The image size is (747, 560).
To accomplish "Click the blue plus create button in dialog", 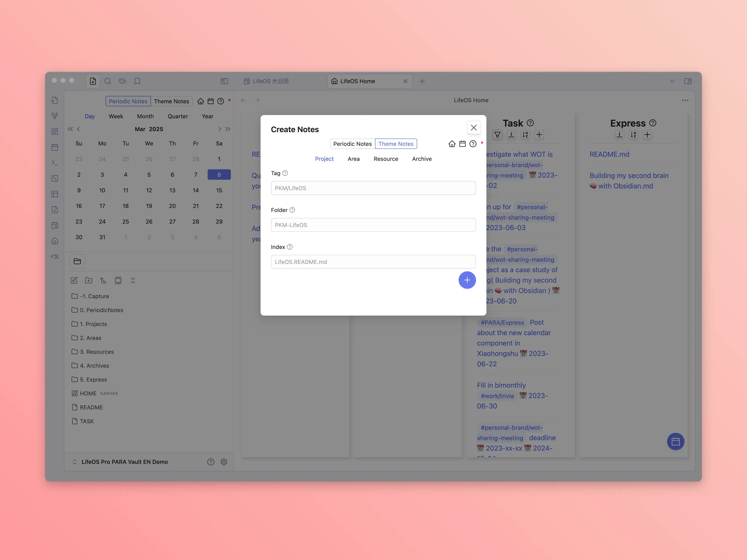I will pyautogui.click(x=467, y=280).
